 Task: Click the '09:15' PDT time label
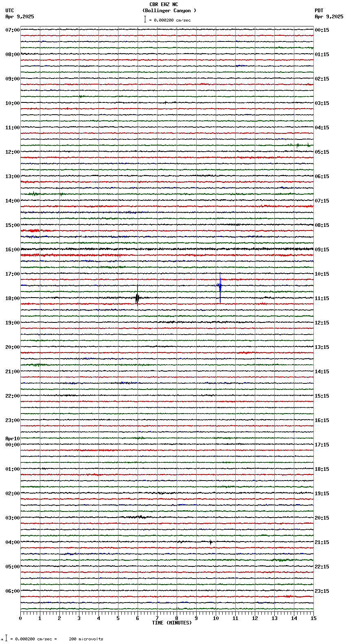(322, 250)
